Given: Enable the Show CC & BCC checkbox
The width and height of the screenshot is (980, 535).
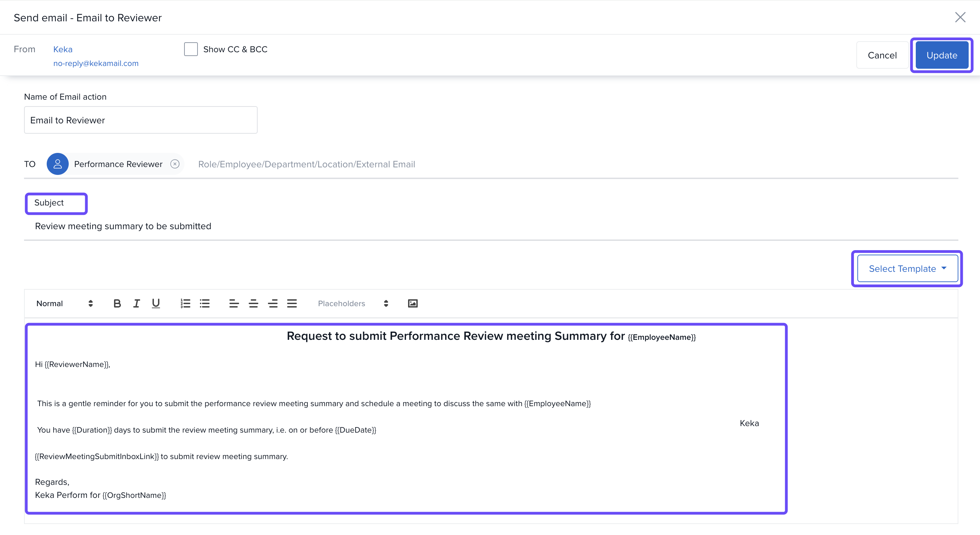Looking at the screenshot, I should click(x=191, y=49).
